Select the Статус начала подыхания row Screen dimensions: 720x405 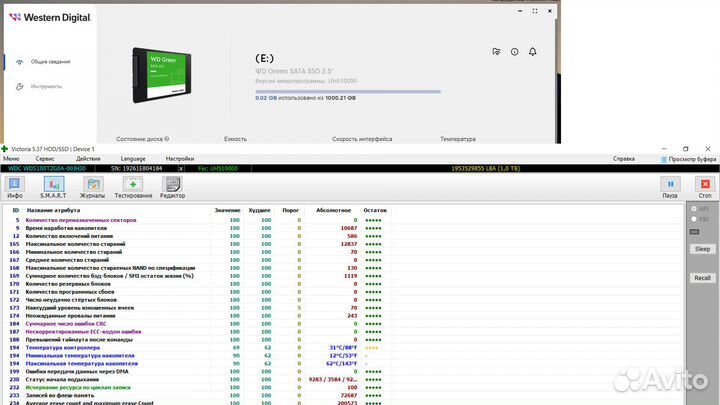point(197,380)
